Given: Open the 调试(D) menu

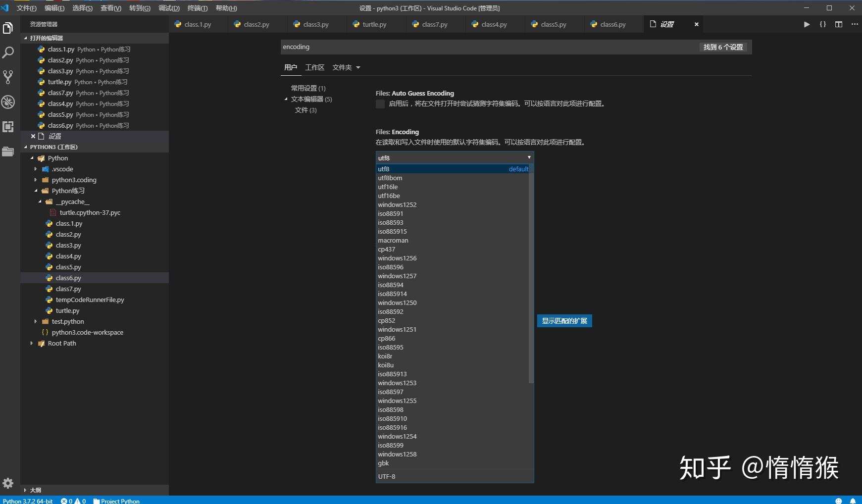Looking at the screenshot, I should coord(169,8).
